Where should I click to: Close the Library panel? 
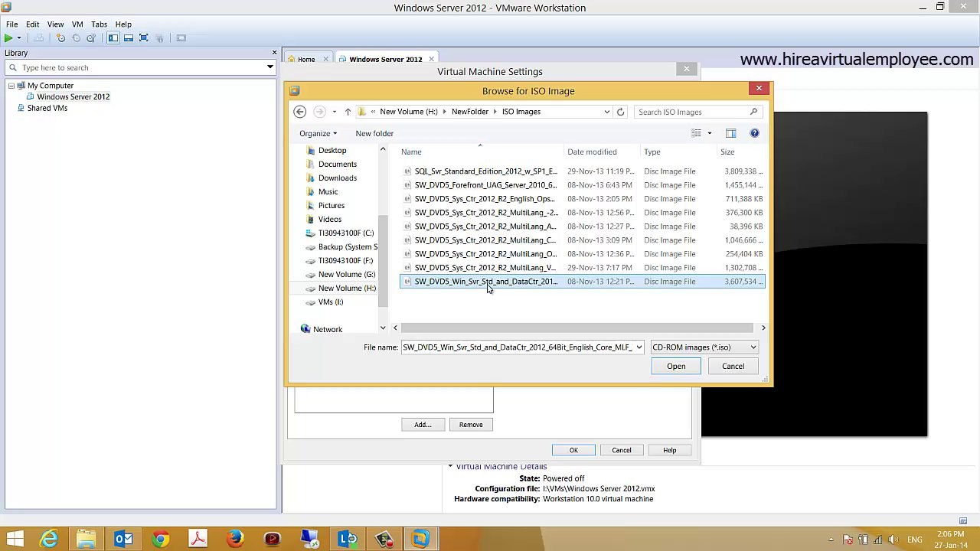274,53
